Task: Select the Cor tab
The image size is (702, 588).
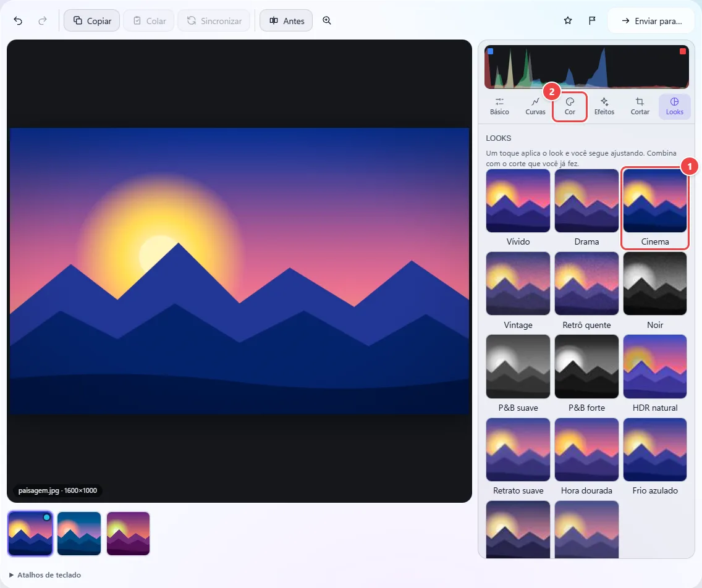Action: (x=570, y=106)
